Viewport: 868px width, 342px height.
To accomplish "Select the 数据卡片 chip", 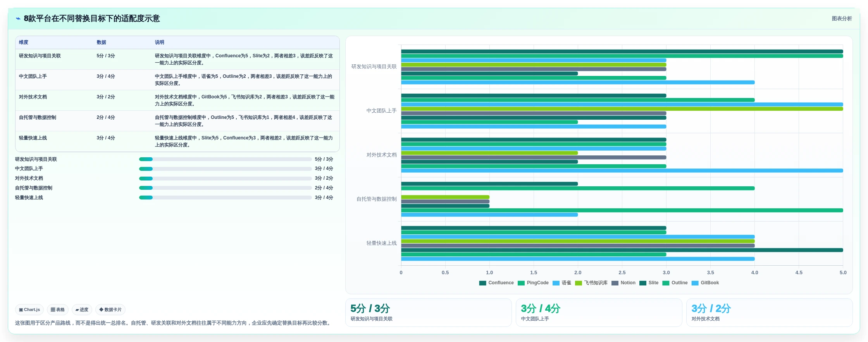I will (x=110, y=310).
